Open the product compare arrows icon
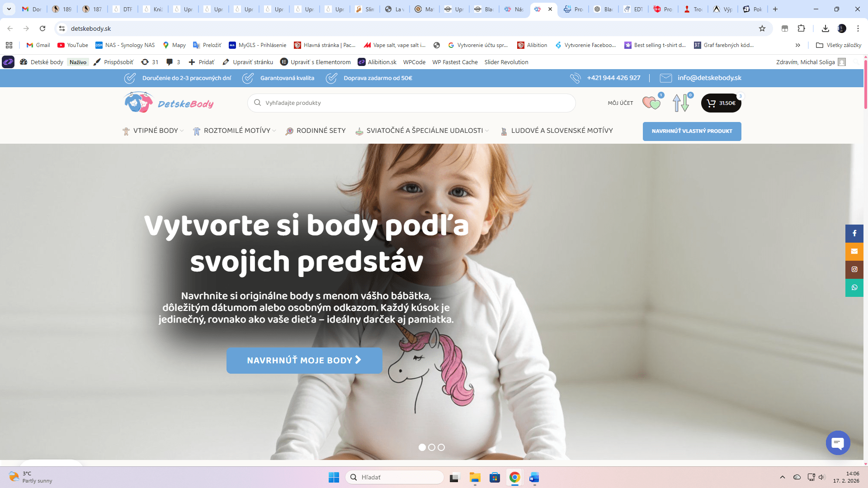 (680, 103)
